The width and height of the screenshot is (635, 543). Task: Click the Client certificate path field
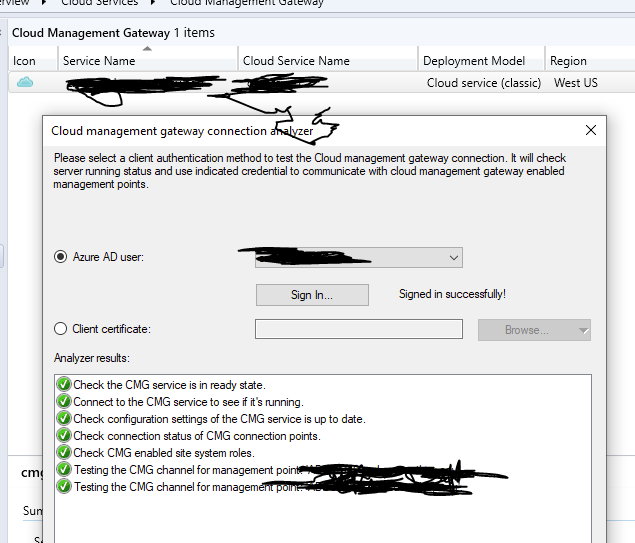[x=358, y=329]
